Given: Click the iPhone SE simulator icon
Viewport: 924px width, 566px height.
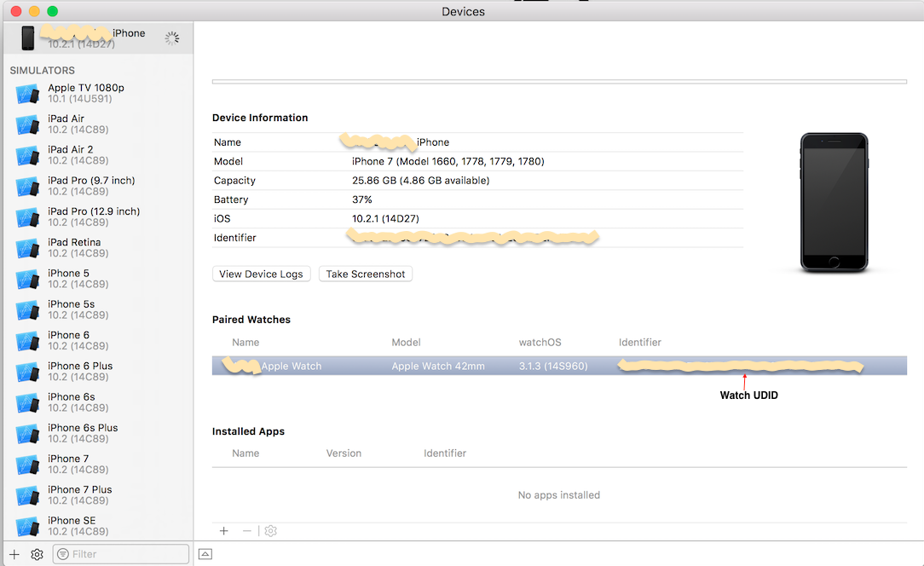Looking at the screenshot, I should (27, 526).
